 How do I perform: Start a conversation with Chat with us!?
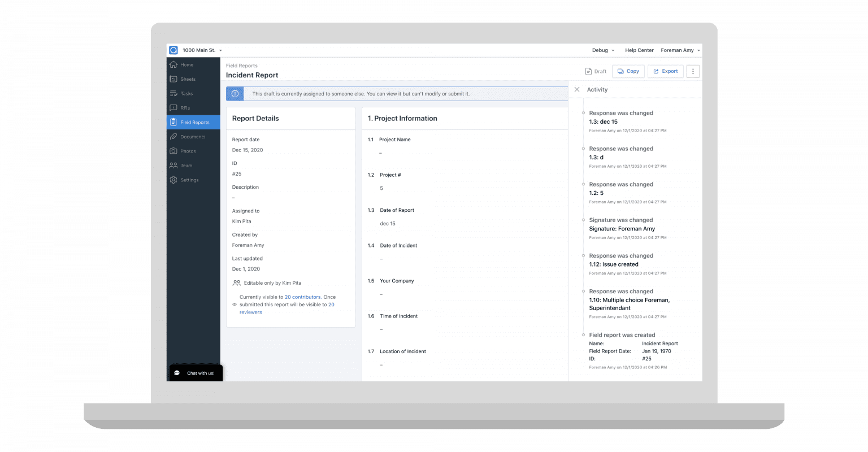pos(195,373)
